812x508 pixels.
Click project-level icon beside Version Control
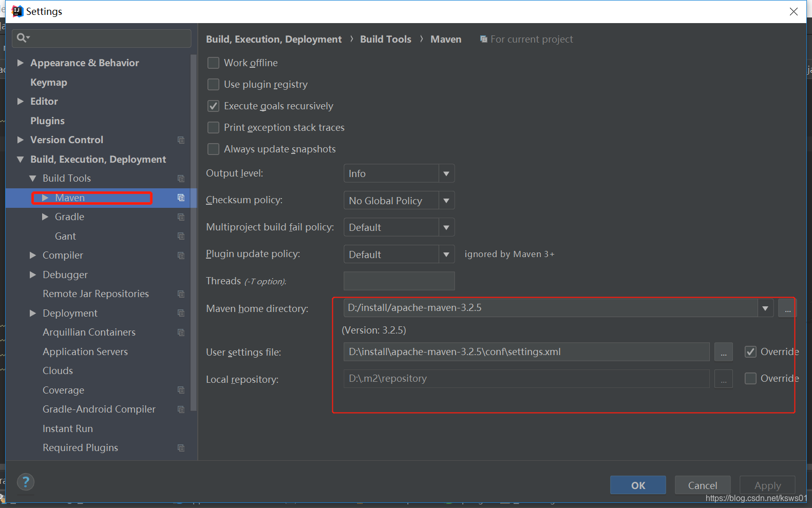[x=181, y=140]
